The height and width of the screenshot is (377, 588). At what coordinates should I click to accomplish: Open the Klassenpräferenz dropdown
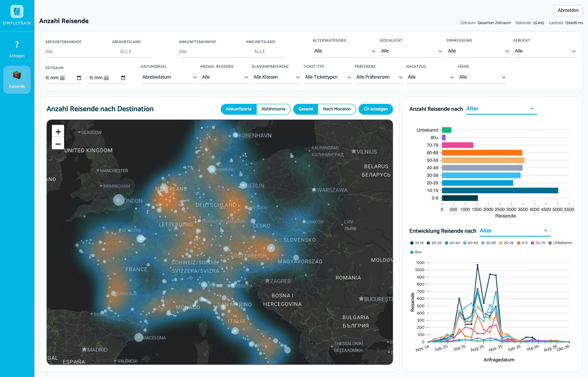pyautogui.click(x=276, y=77)
